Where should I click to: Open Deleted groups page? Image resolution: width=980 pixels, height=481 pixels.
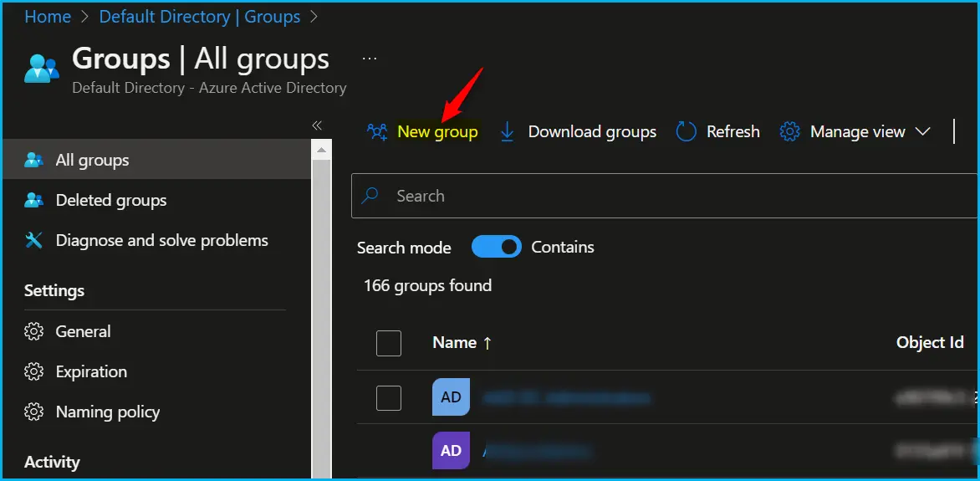pos(111,200)
